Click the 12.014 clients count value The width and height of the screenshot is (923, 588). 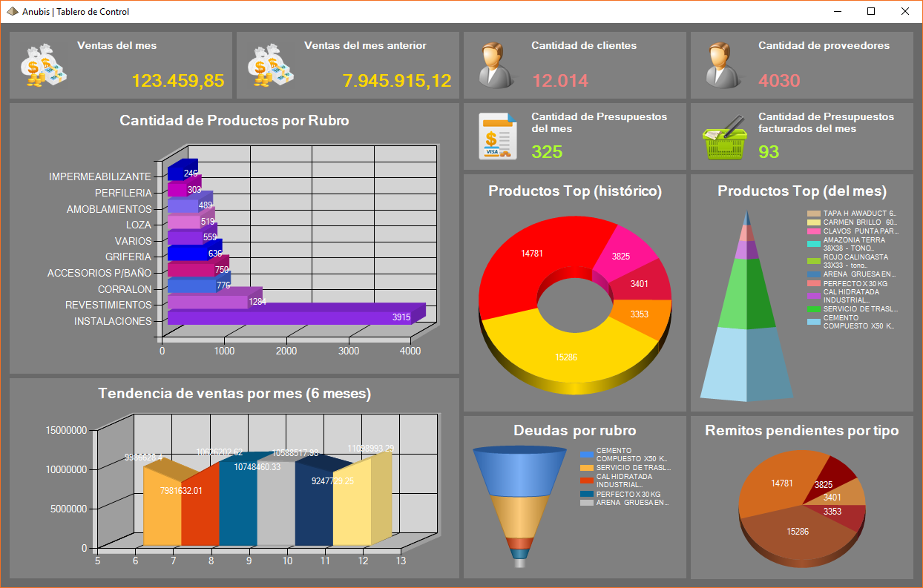560,81
